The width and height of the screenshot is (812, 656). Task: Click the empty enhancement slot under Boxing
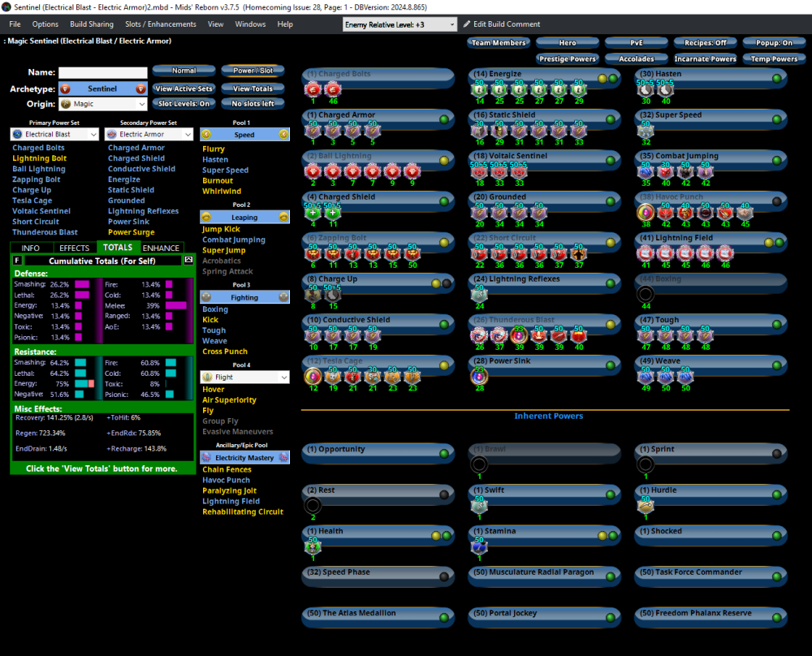pyautogui.click(x=646, y=294)
